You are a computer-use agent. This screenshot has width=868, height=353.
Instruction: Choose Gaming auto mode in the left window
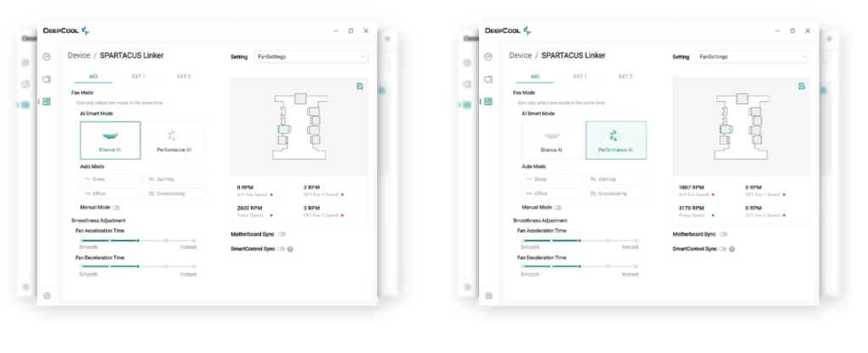174,180
